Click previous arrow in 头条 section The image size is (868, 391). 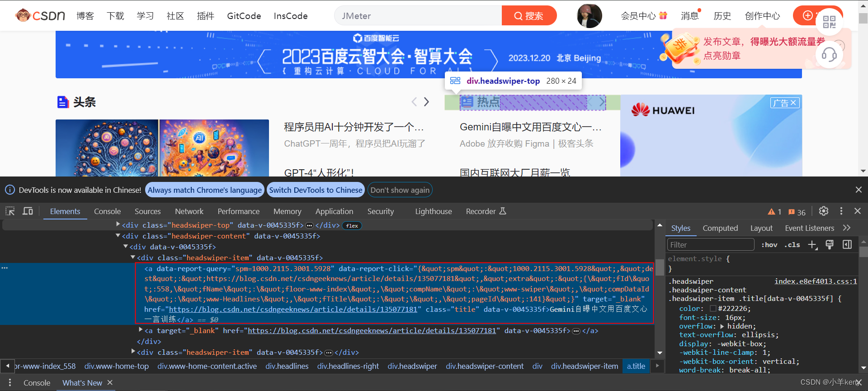tap(414, 102)
